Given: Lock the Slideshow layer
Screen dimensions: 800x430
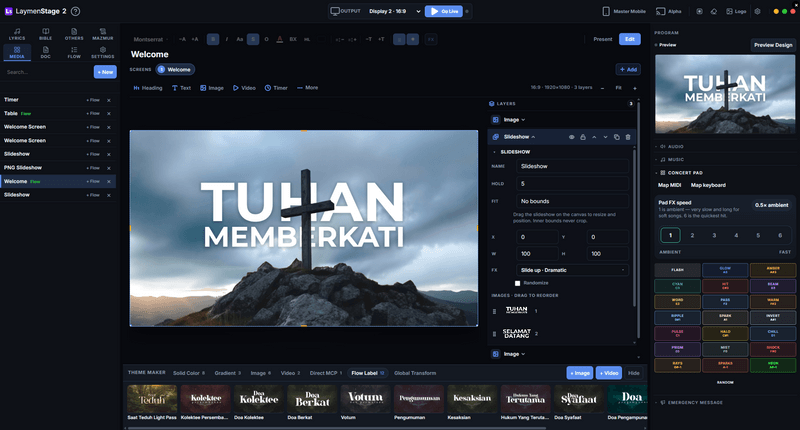Looking at the screenshot, I should click(x=583, y=137).
